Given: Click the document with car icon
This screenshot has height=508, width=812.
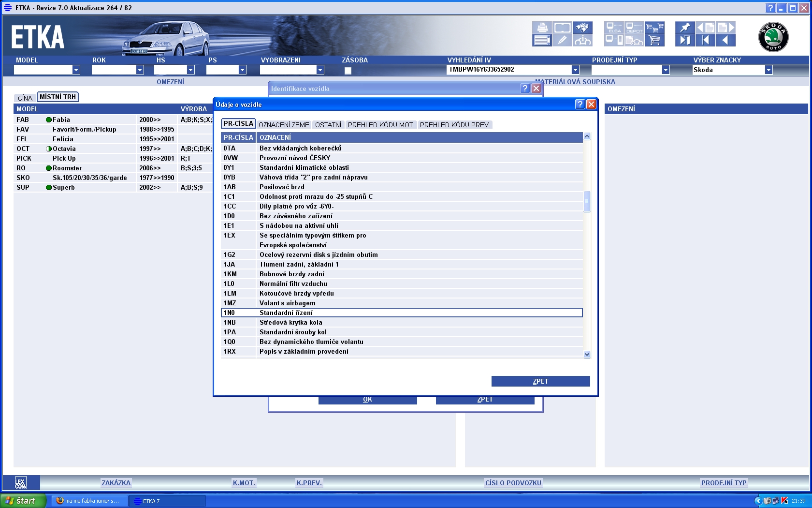Looking at the screenshot, I should click(634, 41).
